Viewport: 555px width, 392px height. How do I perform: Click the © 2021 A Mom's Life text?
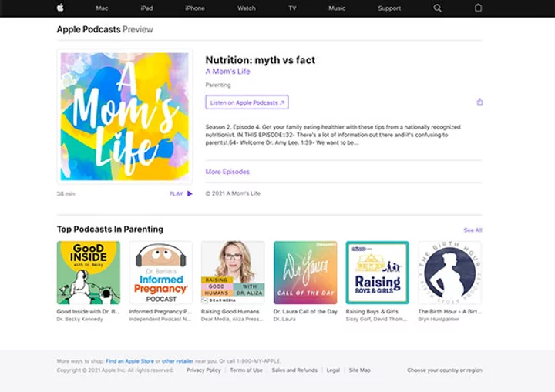[233, 193]
